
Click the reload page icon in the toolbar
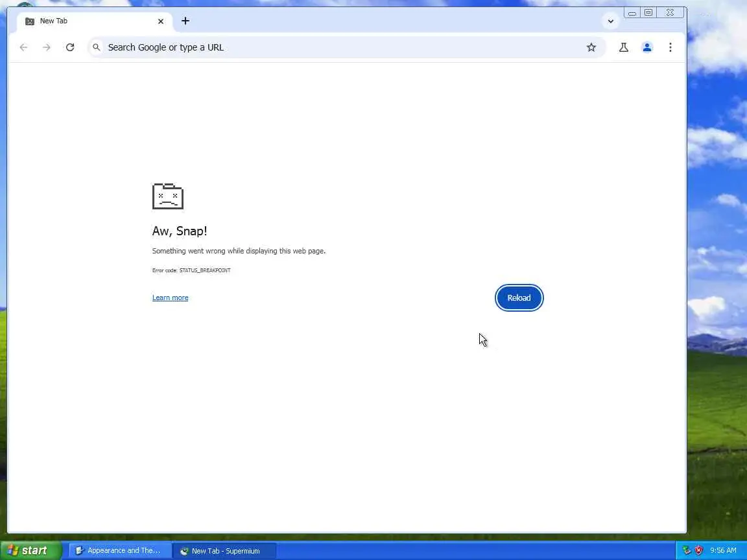[70, 47]
